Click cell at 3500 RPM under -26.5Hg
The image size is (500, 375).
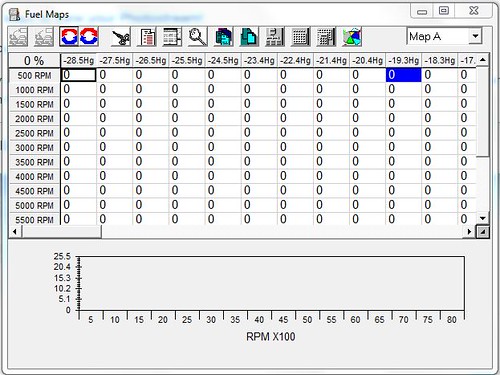click(151, 162)
